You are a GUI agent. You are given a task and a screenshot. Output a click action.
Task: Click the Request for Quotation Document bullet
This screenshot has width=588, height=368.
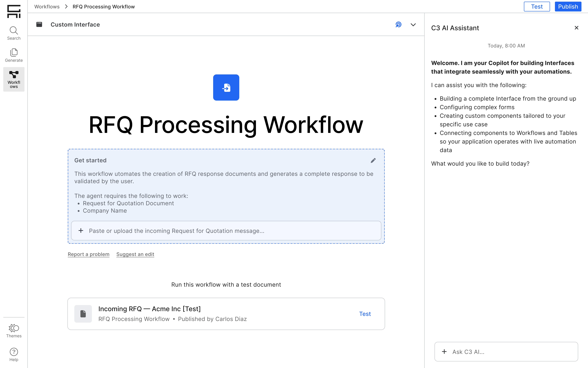coord(128,203)
